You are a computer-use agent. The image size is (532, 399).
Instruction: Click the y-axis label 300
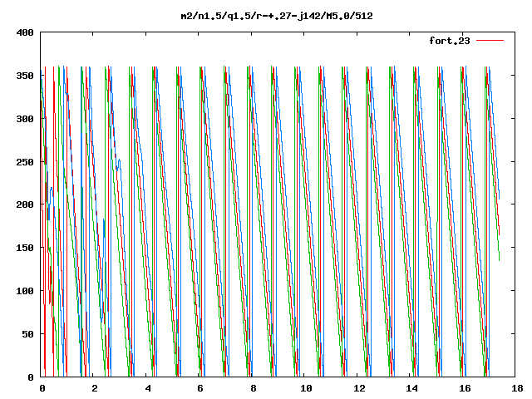point(25,119)
